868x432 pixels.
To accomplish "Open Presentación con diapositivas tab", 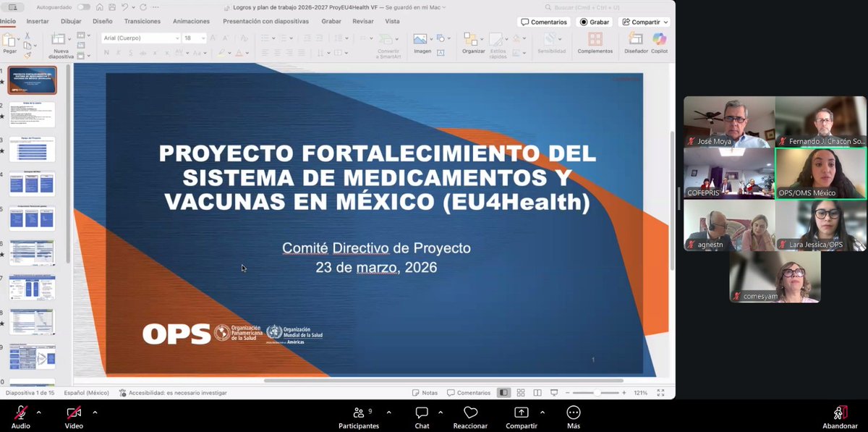I will pyautogui.click(x=265, y=21).
